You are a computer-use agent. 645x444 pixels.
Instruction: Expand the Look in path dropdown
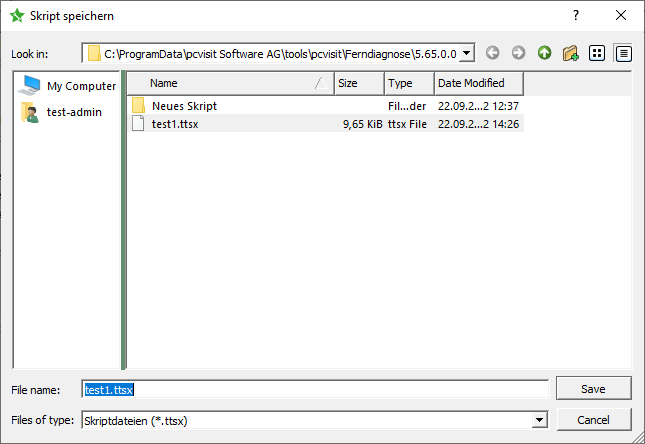point(467,53)
